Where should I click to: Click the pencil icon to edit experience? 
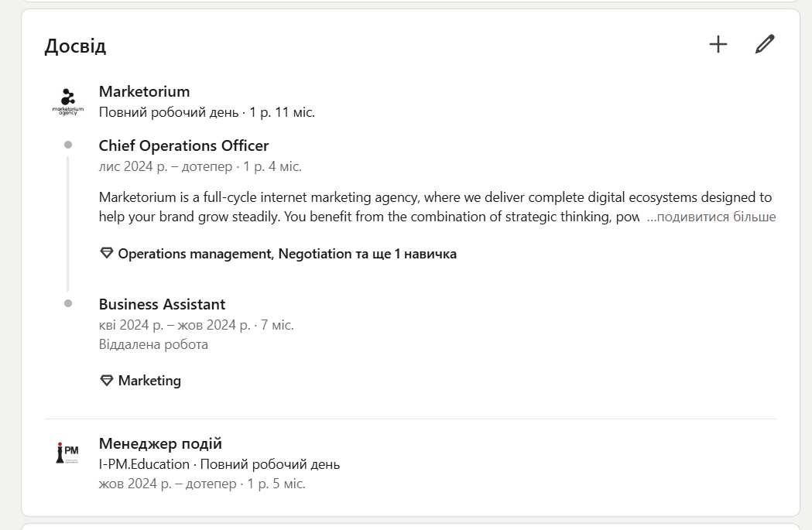click(x=765, y=44)
